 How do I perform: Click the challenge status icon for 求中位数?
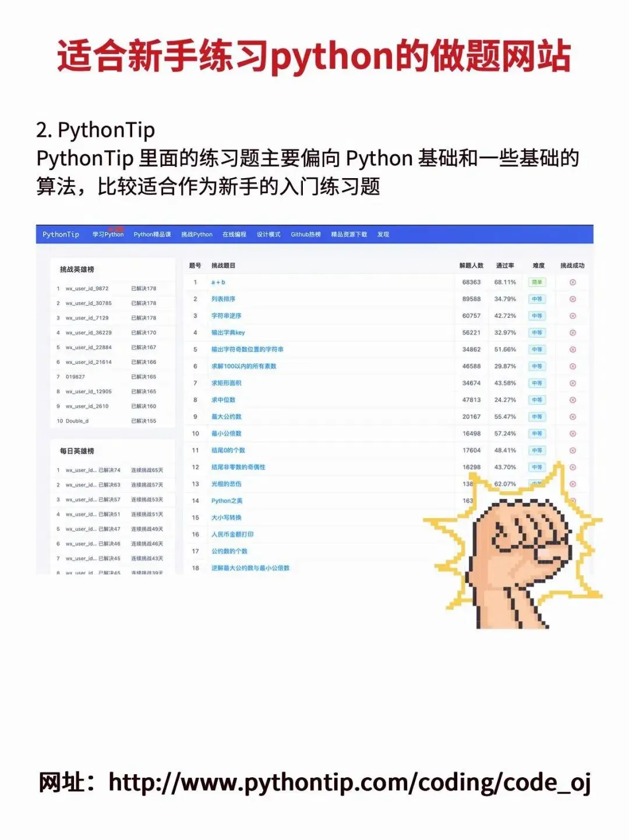click(x=573, y=400)
